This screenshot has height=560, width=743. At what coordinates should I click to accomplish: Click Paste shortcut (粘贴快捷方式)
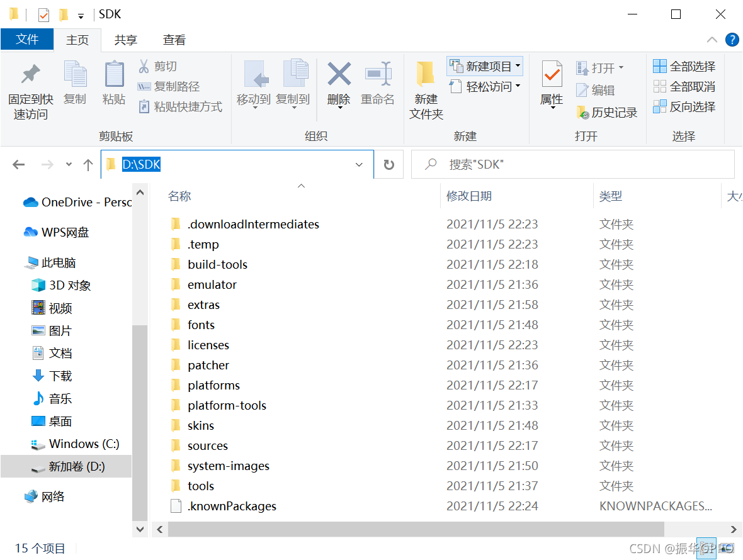(180, 107)
